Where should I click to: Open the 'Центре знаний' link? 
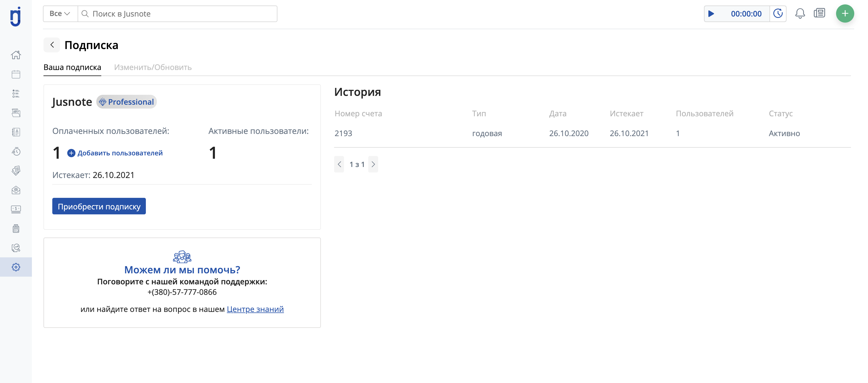[x=255, y=309]
